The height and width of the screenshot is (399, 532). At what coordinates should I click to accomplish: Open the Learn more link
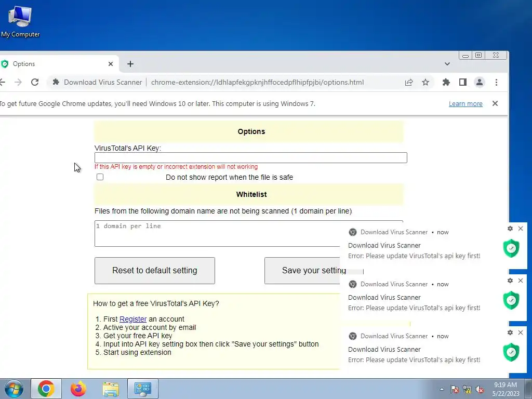click(x=465, y=104)
